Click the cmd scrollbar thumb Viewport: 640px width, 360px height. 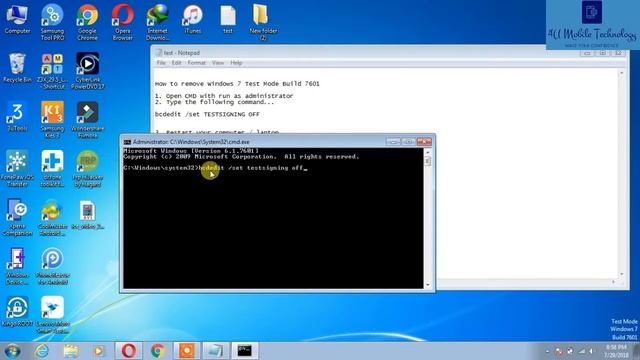coord(427,161)
